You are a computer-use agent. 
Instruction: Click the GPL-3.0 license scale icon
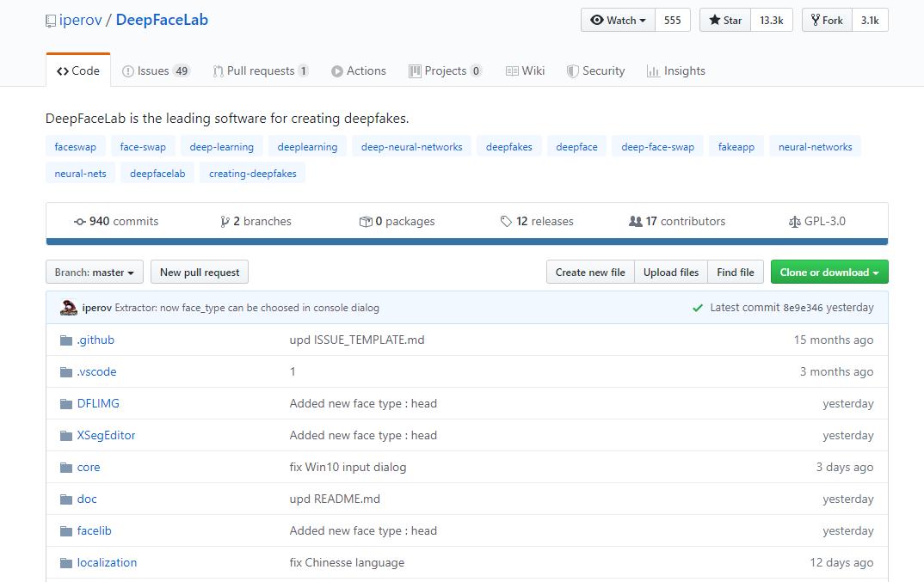[x=794, y=222]
